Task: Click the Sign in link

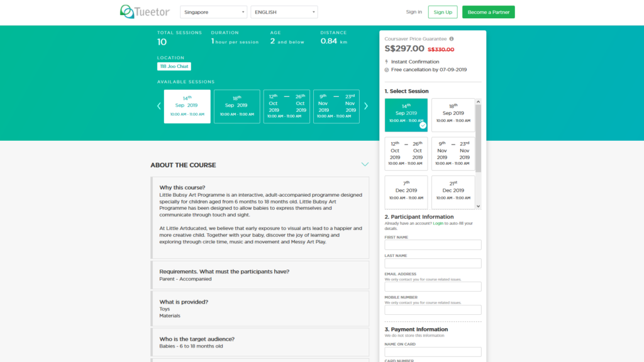Action: [x=414, y=12]
